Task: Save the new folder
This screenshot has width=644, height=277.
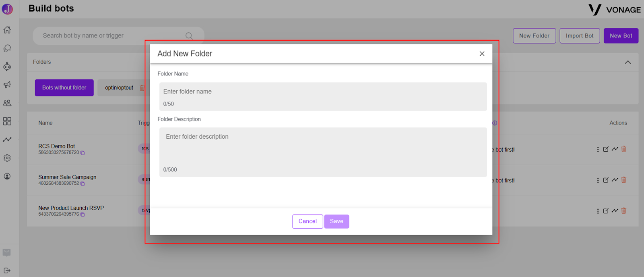Action: point(336,221)
